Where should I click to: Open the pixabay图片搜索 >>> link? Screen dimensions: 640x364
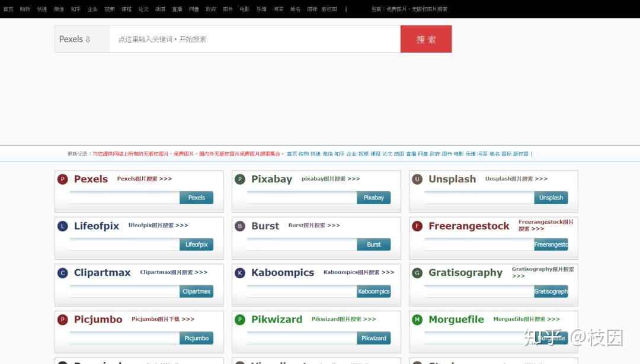[331, 179]
